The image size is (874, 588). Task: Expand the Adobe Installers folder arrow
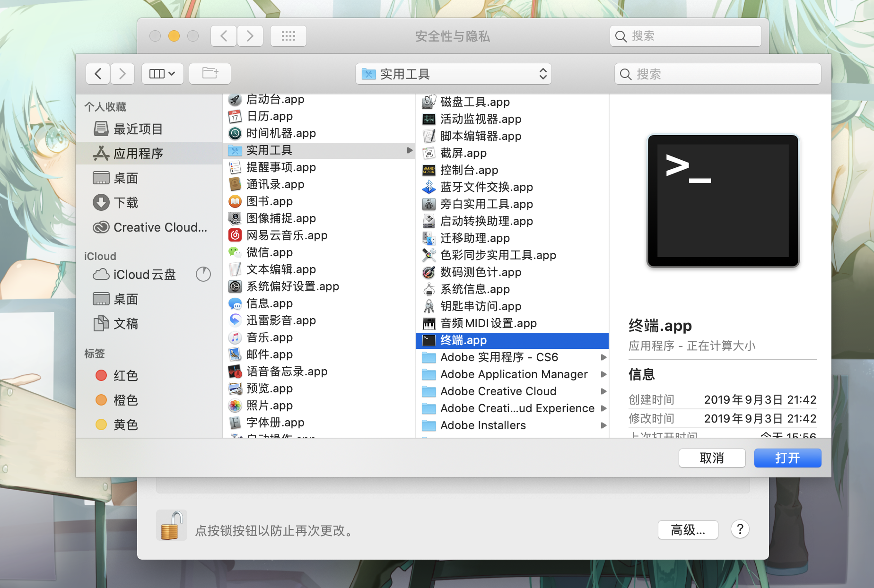tap(603, 425)
